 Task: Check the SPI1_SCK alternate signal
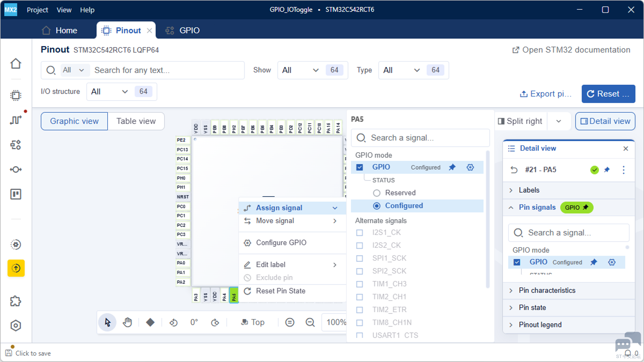359,258
